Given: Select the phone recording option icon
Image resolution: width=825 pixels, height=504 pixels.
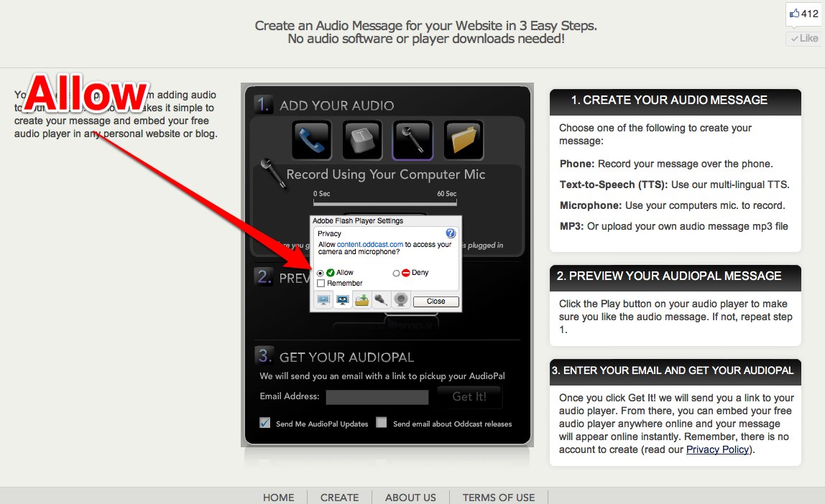Looking at the screenshot, I should point(311,140).
